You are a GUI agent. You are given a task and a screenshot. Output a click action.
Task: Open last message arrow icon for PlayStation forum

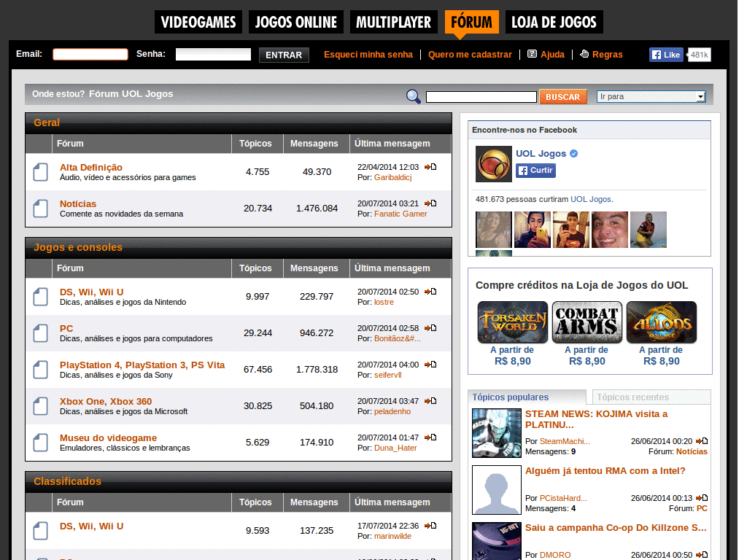point(430,365)
